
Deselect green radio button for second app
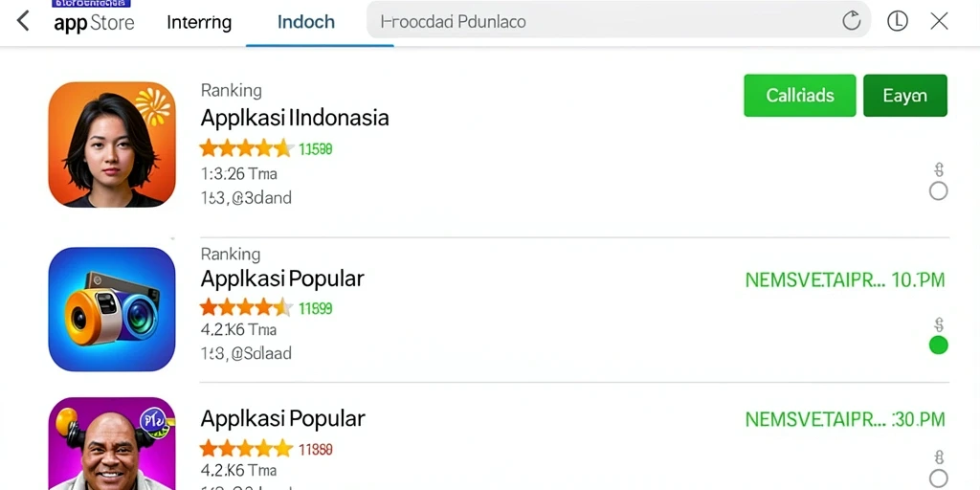tap(938, 345)
